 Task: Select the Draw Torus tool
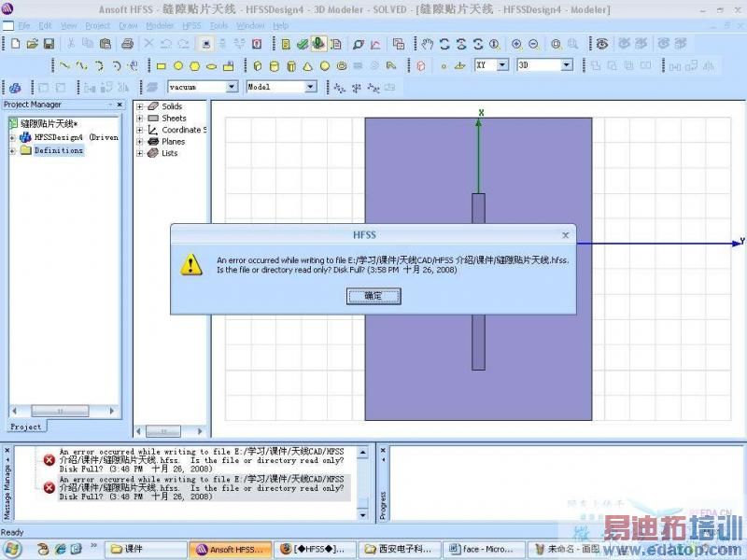(342, 66)
